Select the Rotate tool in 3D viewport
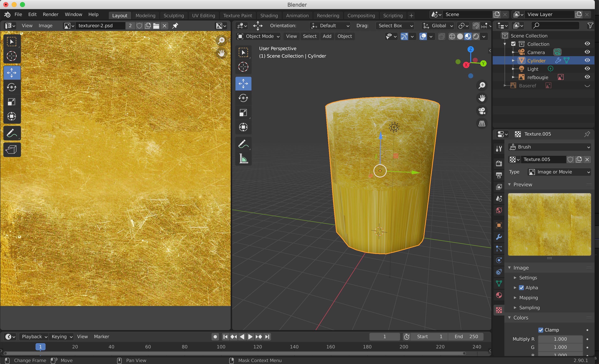This screenshot has width=599, height=364. [243, 98]
